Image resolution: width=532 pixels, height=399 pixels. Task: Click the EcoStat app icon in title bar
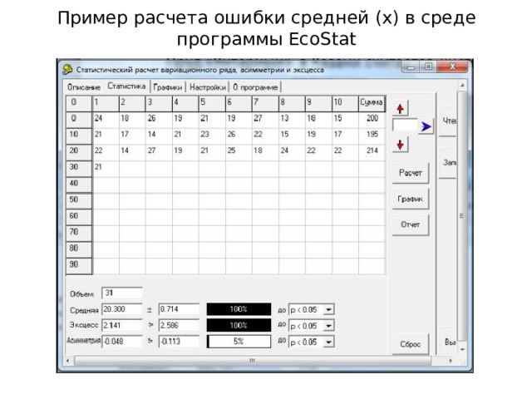67,70
